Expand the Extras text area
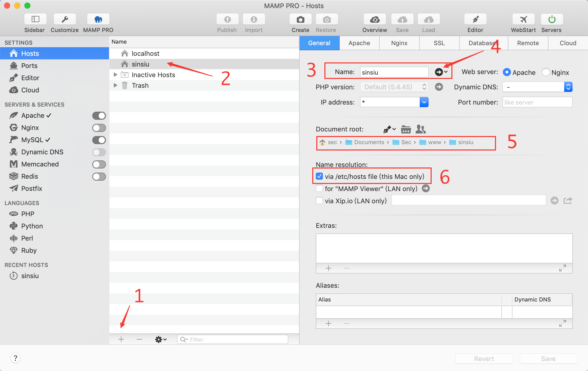 click(x=563, y=268)
